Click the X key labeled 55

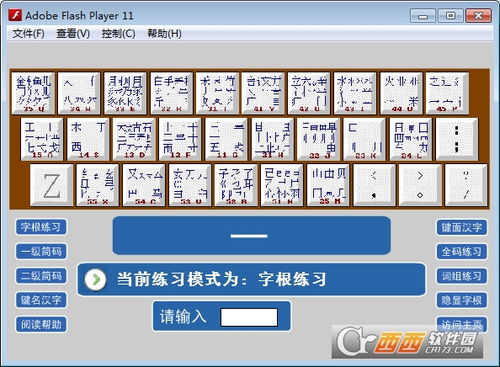[x=97, y=185]
